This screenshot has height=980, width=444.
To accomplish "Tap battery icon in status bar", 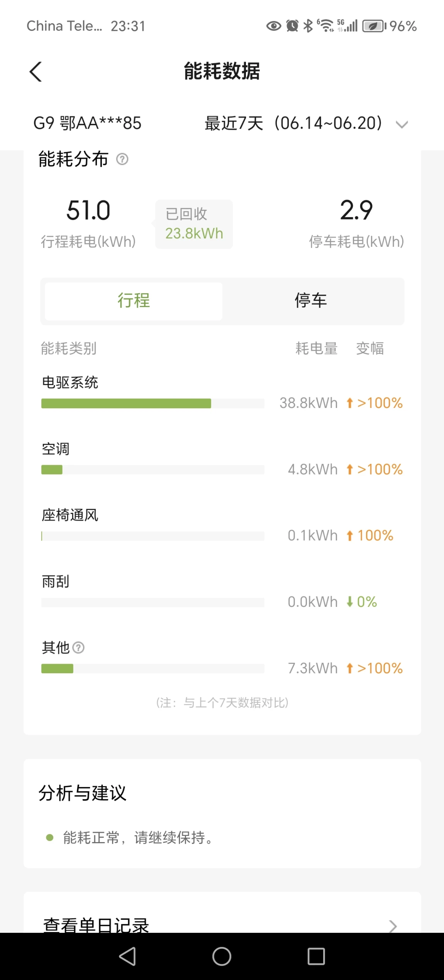I will [374, 26].
